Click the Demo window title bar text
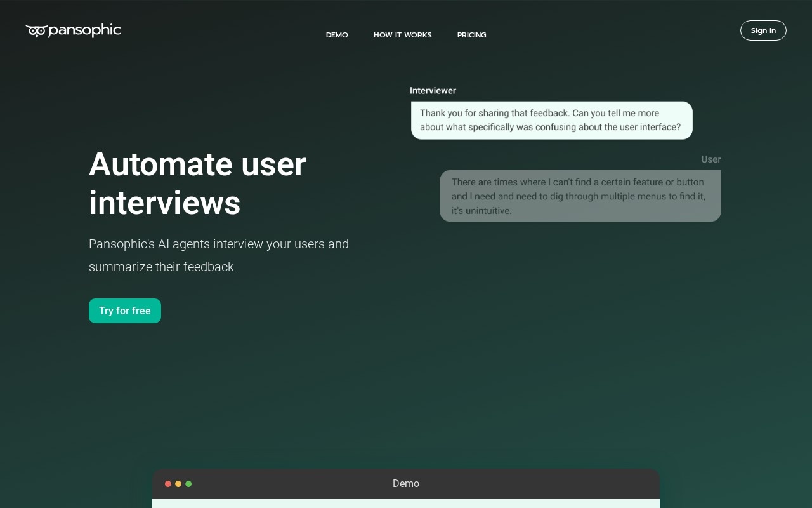Viewport: 812px width, 508px height. (x=406, y=484)
